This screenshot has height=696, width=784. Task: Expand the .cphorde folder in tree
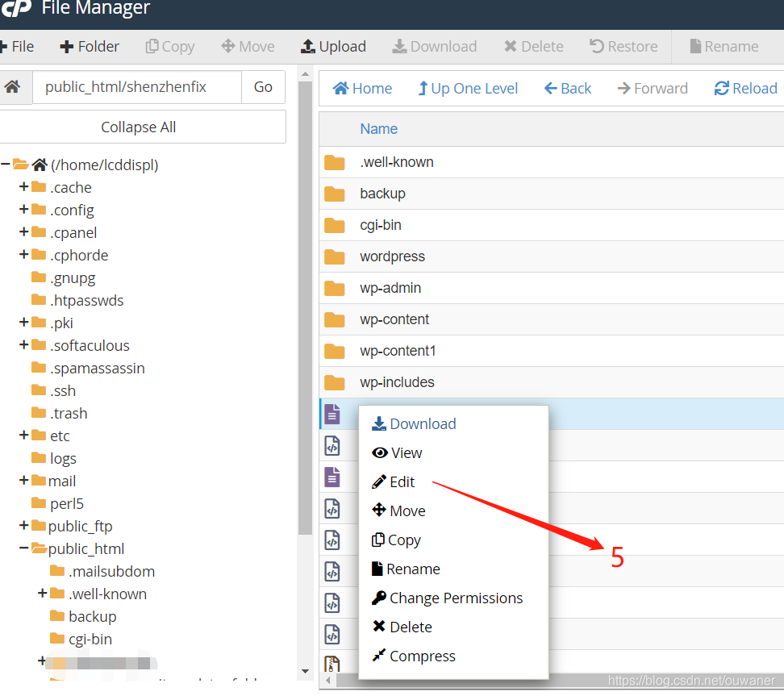pyautogui.click(x=23, y=254)
